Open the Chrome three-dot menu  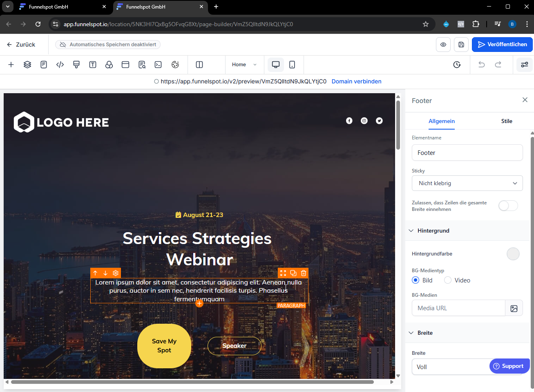click(x=527, y=24)
